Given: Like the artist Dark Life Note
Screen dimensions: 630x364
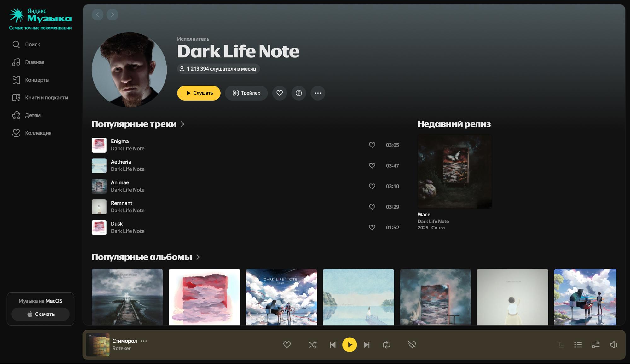Looking at the screenshot, I should 280,93.
